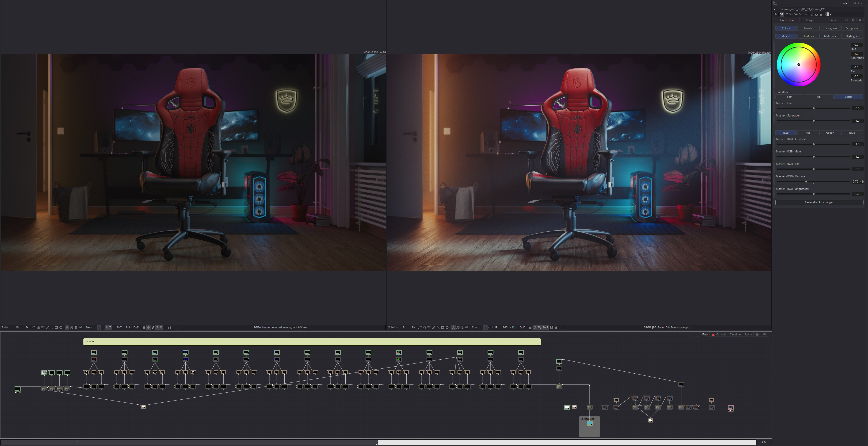Click the chat bubble comments icon in flow
Screen dimensions: 868x446
point(764,334)
